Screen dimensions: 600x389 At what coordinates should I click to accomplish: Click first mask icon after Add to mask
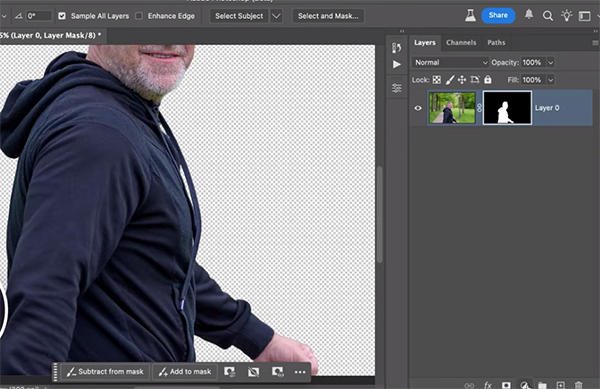coord(230,372)
